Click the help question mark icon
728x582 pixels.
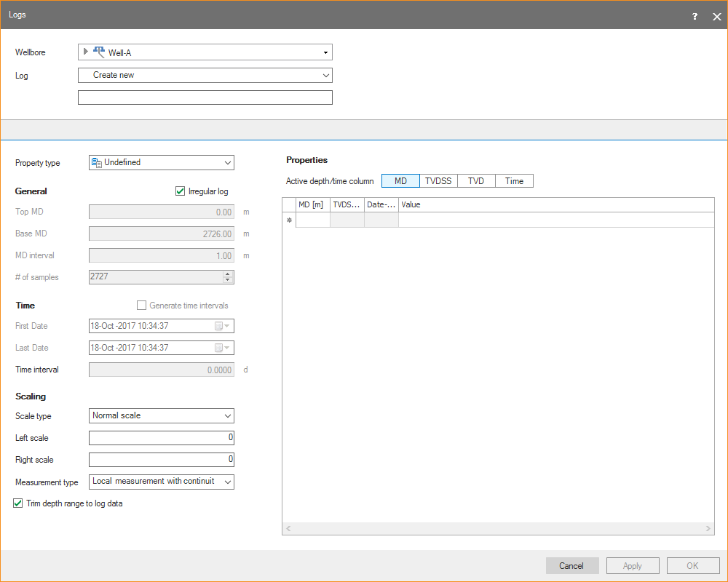click(695, 16)
